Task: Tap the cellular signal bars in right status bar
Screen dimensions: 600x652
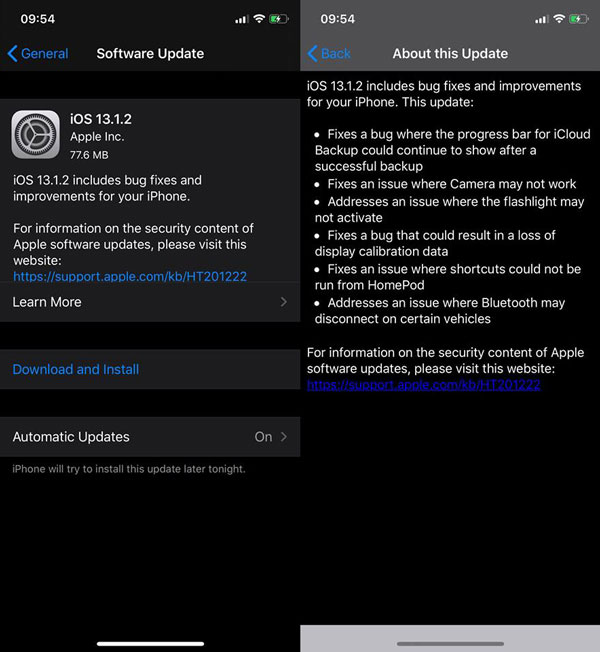Action: pyautogui.click(x=541, y=19)
